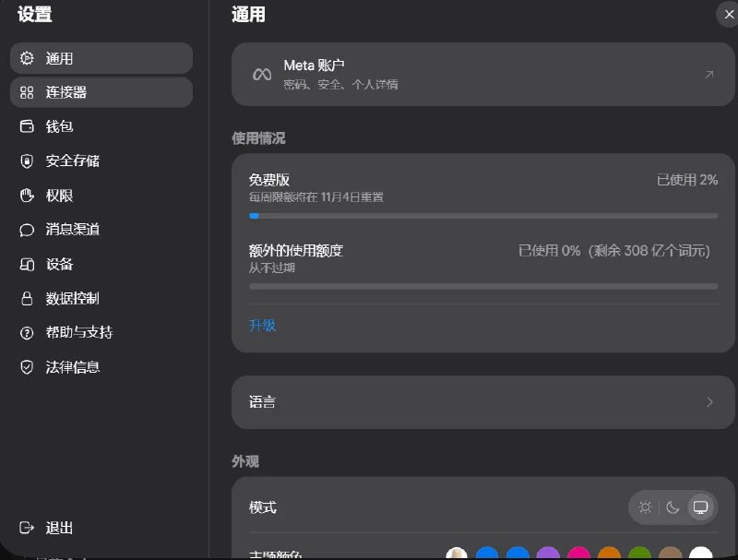
Task: Open the 法律信息 page
Action: (101, 367)
